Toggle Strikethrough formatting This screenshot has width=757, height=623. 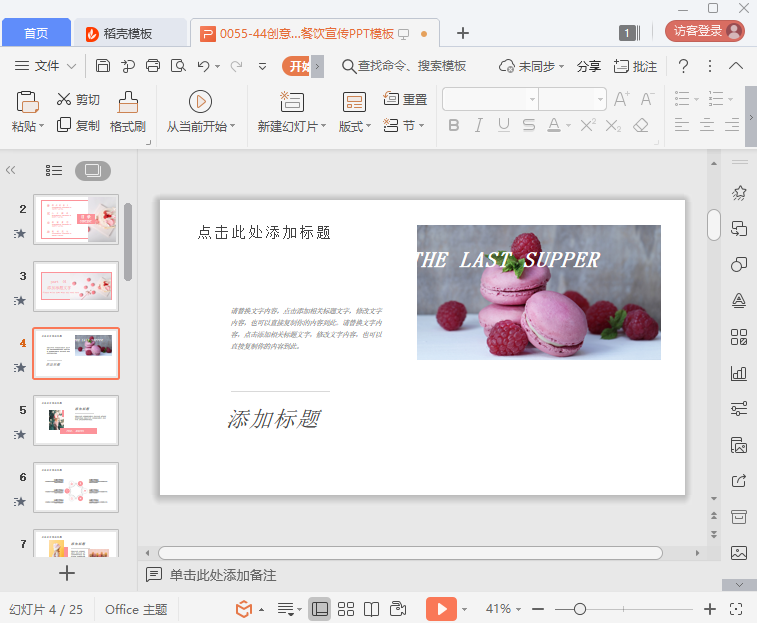tap(529, 126)
